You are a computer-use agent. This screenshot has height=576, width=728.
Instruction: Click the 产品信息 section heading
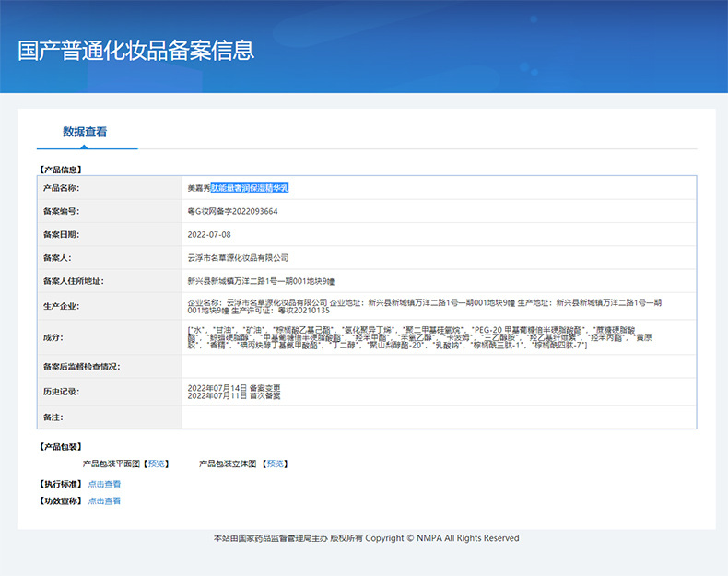[60, 170]
